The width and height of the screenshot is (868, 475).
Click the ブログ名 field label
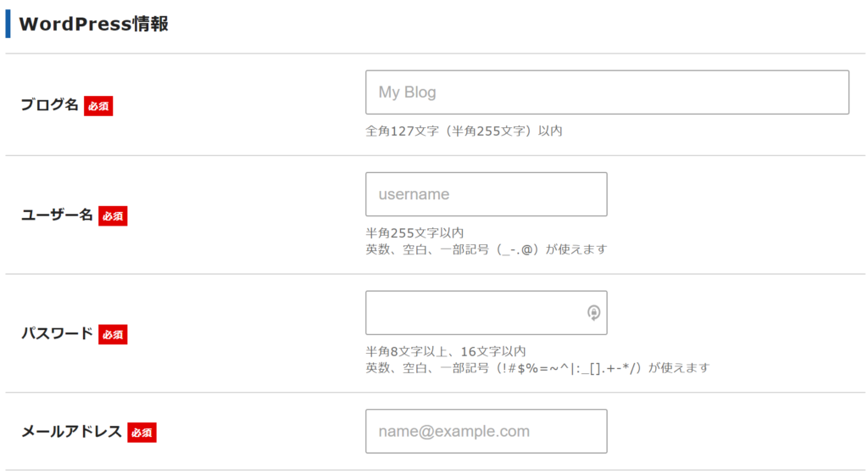point(50,104)
